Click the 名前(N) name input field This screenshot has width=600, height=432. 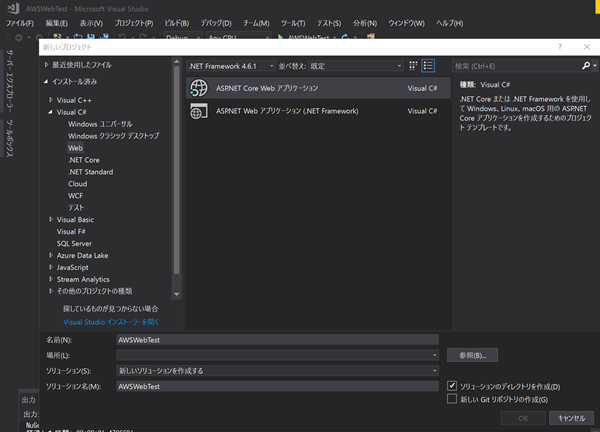click(277, 340)
